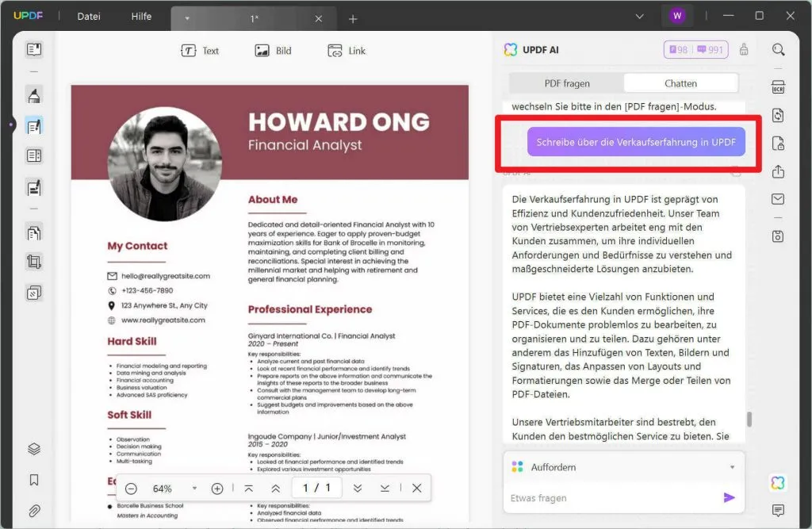Expand the left sidebar handle dot
812x529 pixels.
pyautogui.click(x=11, y=125)
